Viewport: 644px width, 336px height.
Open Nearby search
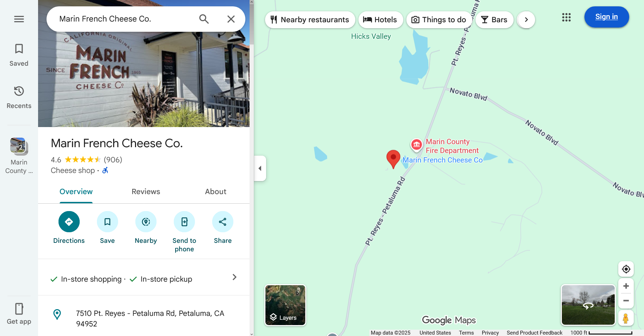(x=146, y=222)
